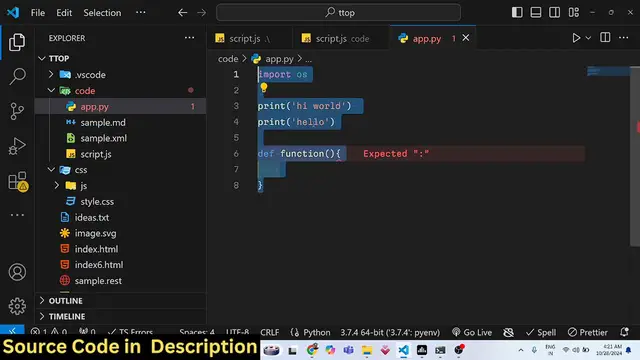Click the CRLF end of line setting
This screenshot has height=360, width=640.
(270, 332)
